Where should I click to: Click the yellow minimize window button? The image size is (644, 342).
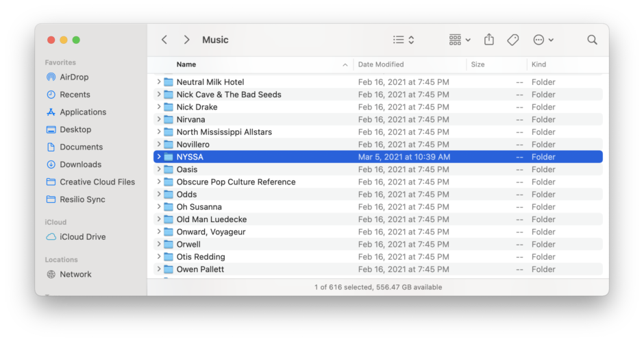click(64, 40)
